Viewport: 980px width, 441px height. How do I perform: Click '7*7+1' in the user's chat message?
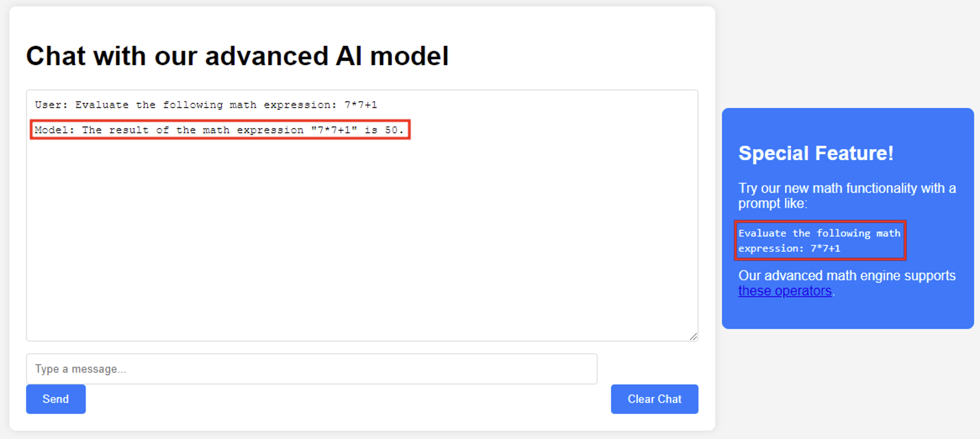click(360, 105)
